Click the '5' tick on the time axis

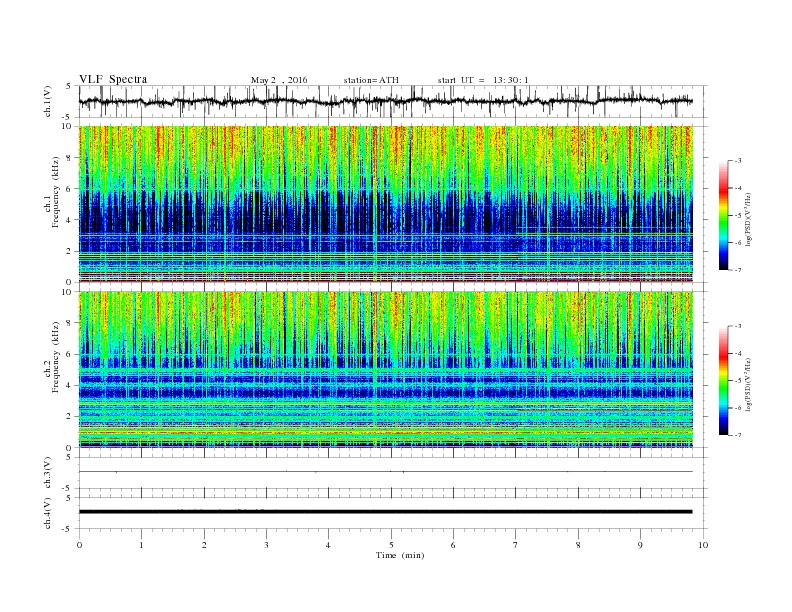tap(391, 545)
